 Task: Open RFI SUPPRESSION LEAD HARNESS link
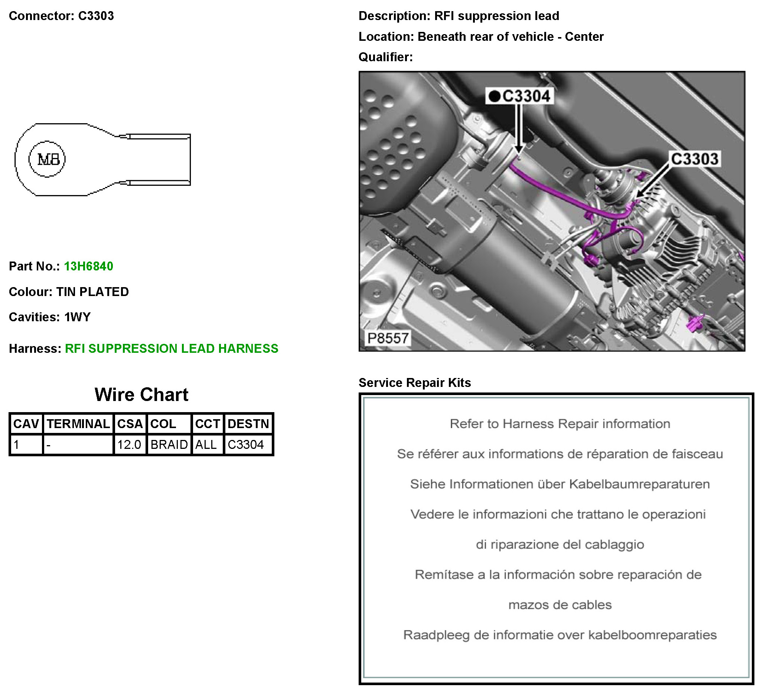point(171,348)
